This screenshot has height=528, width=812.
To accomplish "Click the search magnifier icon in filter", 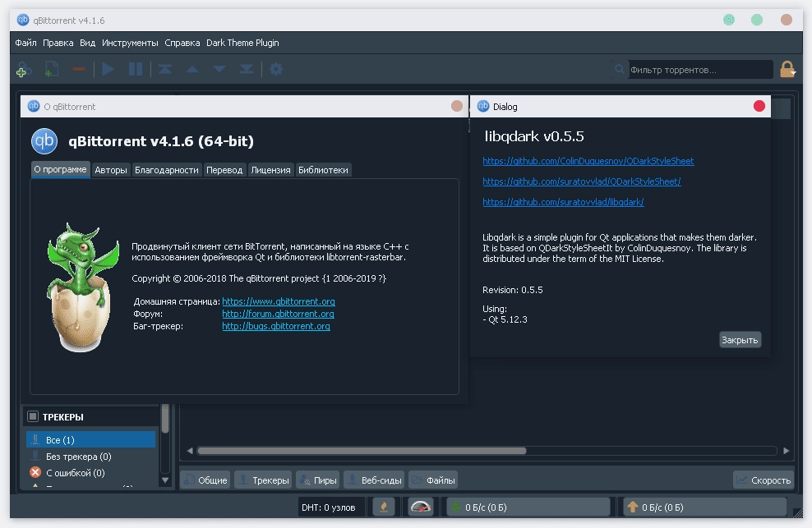I will pos(620,69).
